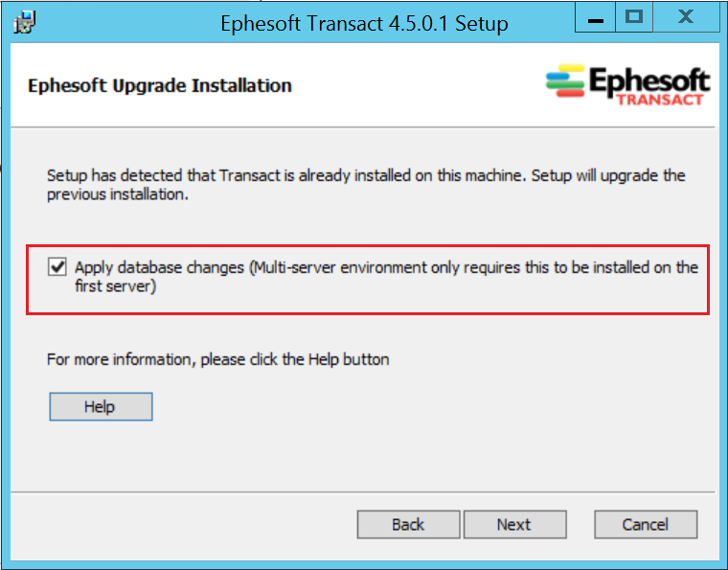Click the 'Apply database changes' label text
The image size is (728, 570).
[x=159, y=268]
